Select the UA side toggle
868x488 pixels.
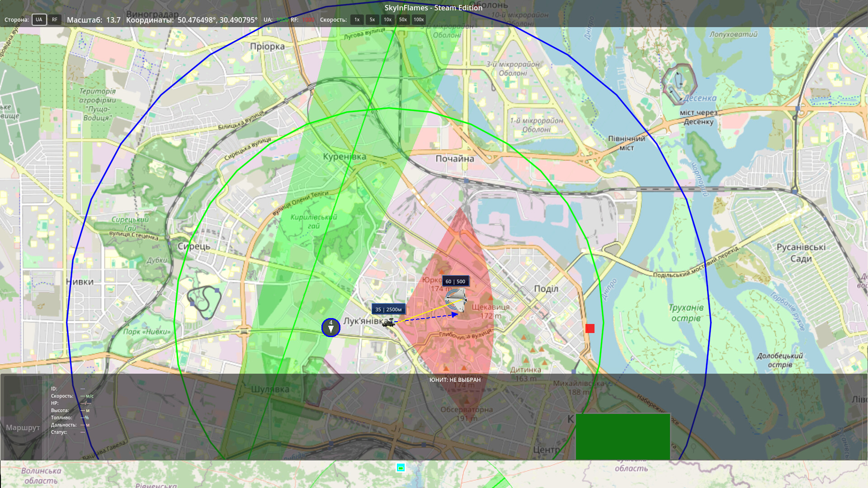(39, 19)
